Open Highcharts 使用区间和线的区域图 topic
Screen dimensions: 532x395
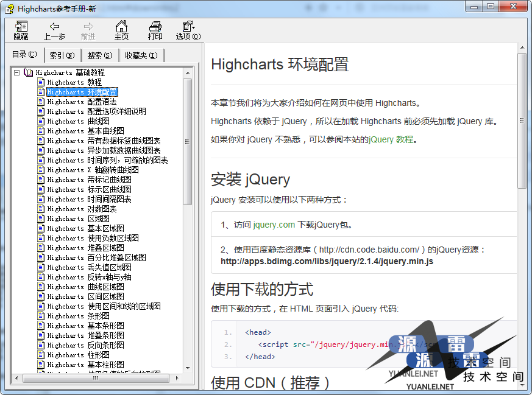click(x=104, y=306)
